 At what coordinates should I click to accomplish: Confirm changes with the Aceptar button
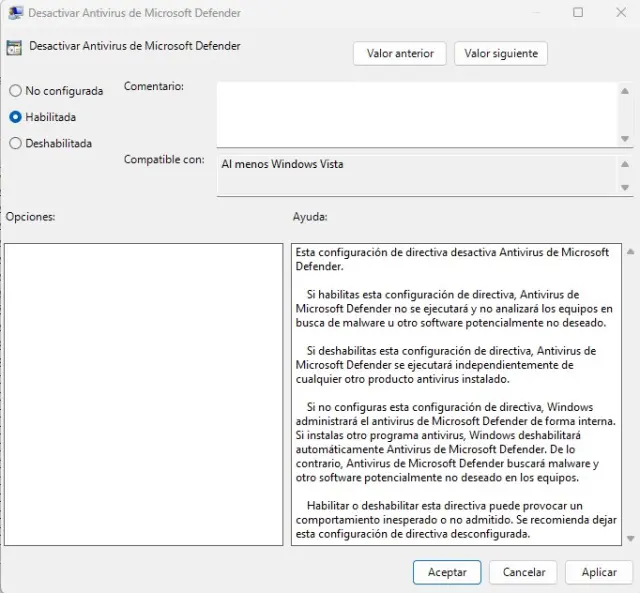point(447,572)
